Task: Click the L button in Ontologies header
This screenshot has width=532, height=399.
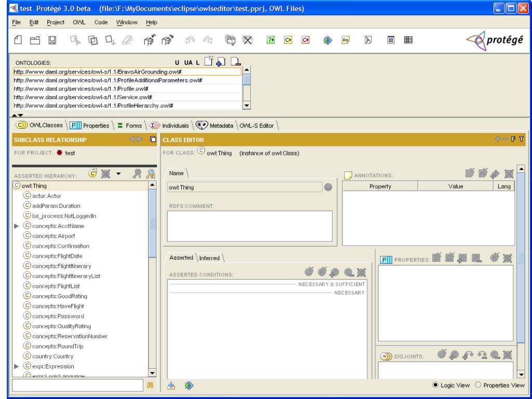Action: [x=198, y=62]
